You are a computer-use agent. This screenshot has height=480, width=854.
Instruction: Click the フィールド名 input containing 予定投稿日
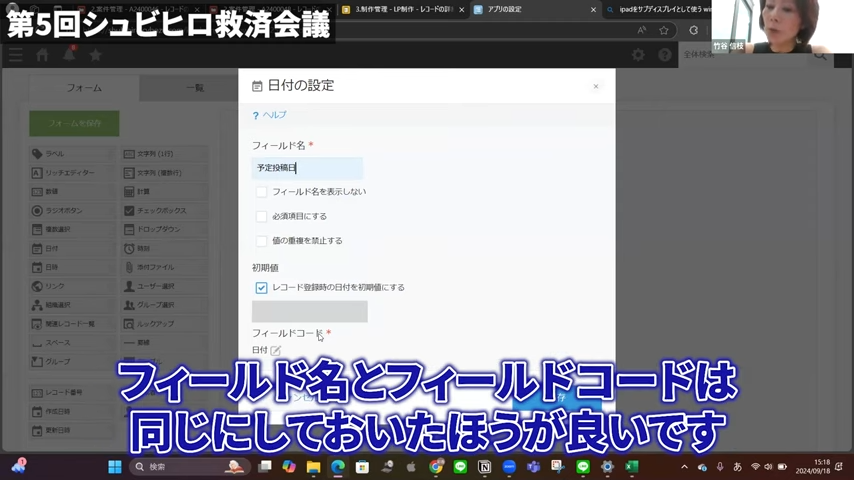click(307, 168)
